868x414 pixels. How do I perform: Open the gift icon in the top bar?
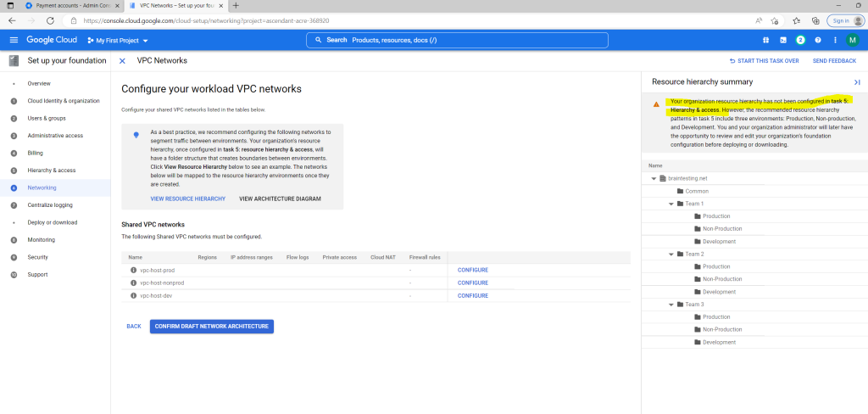tap(766, 41)
